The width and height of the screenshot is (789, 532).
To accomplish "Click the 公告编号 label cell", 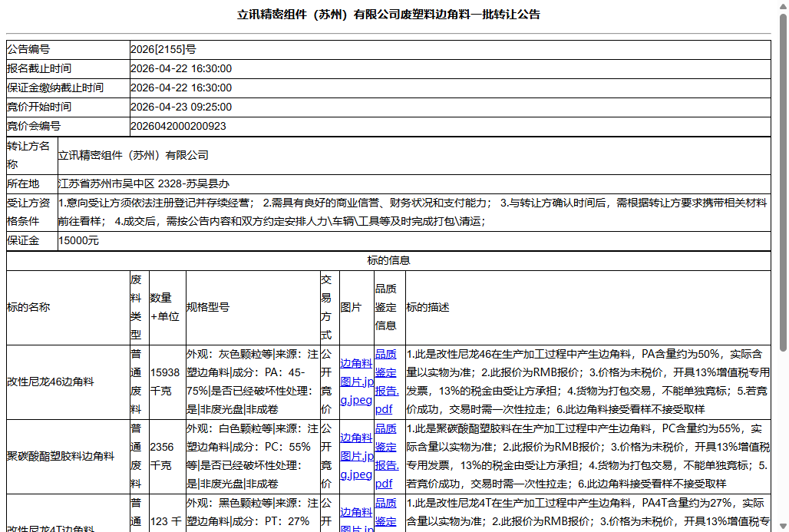I will (68, 49).
